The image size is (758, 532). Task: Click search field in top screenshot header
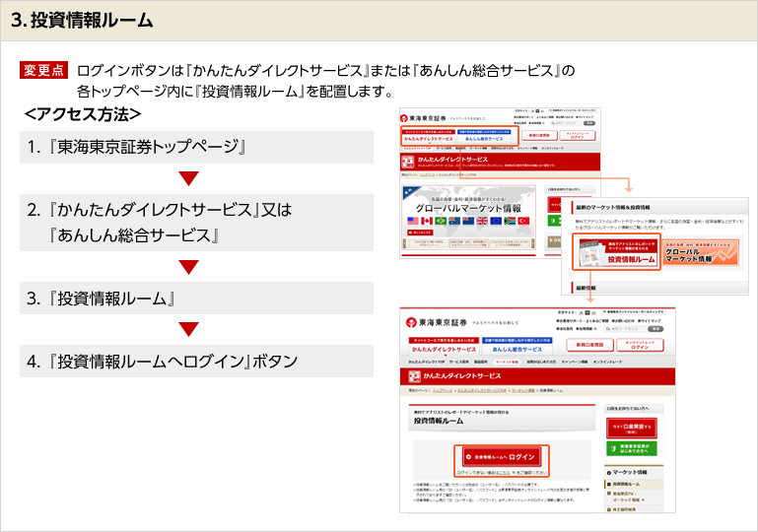pos(566,123)
